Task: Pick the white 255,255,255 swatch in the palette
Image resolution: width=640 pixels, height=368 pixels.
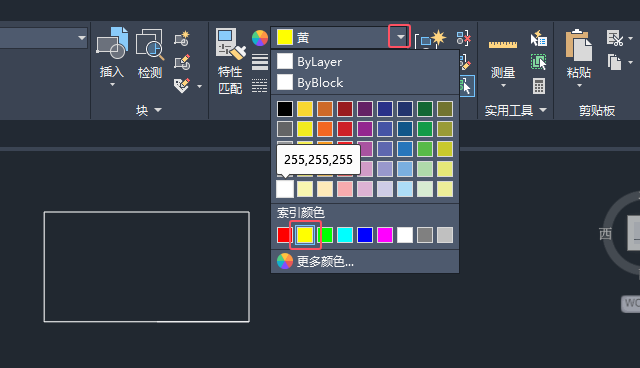Action: pos(285,189)
